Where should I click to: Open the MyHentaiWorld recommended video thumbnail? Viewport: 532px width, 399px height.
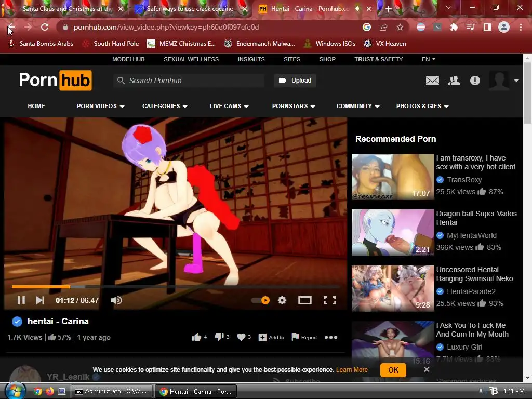point(393,233)
